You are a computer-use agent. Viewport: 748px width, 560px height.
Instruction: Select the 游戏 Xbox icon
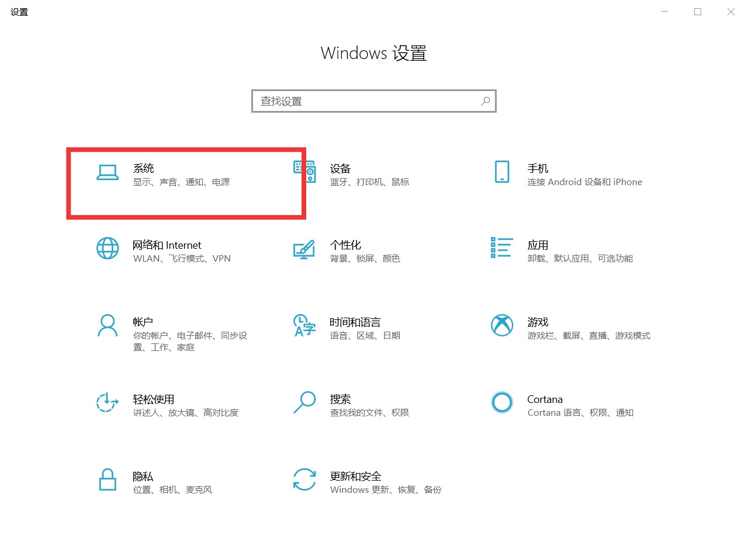pos(501,326)
